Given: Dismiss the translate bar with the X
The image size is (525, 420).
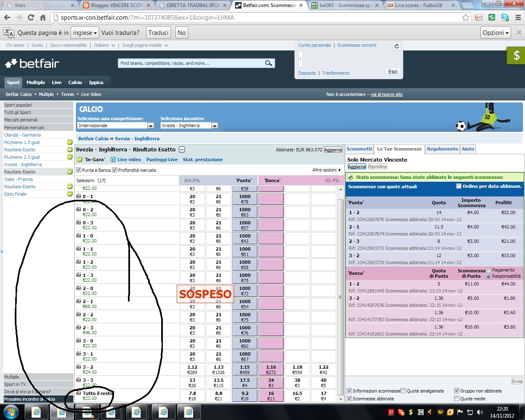Looking at the screenshot, I should [519, 32].
